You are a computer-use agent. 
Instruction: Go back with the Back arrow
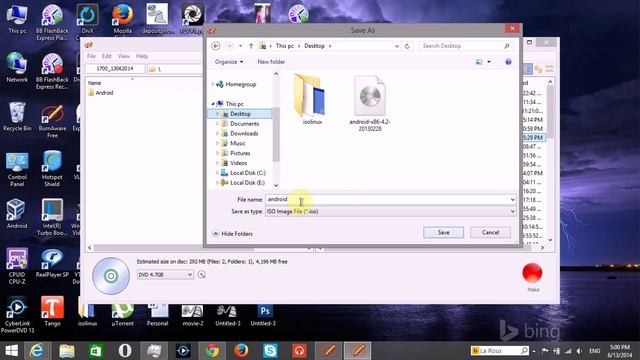point(216,46)
